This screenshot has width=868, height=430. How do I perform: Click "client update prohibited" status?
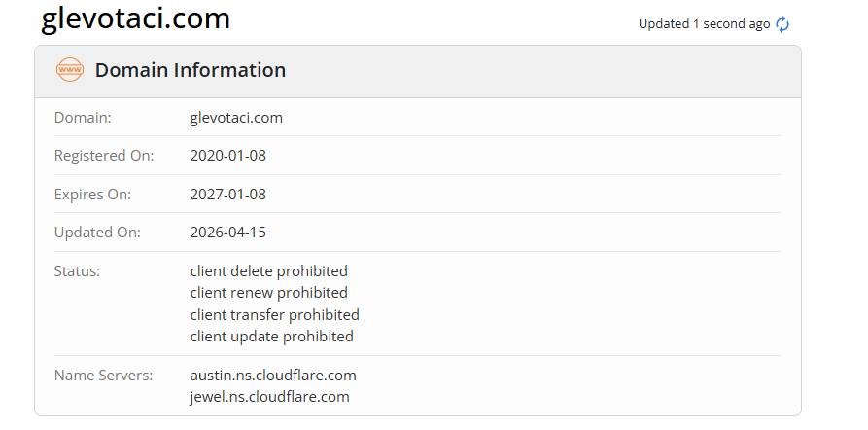tap(271, 337)
